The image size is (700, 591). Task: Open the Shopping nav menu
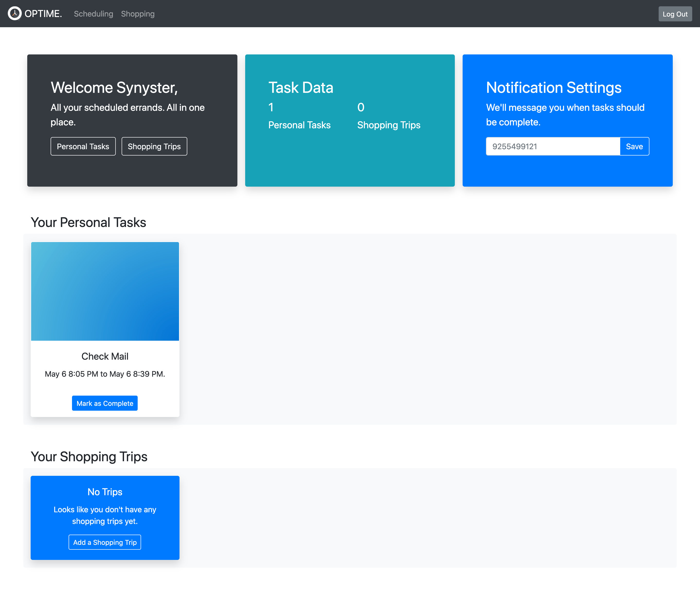[x=138, y=14]
